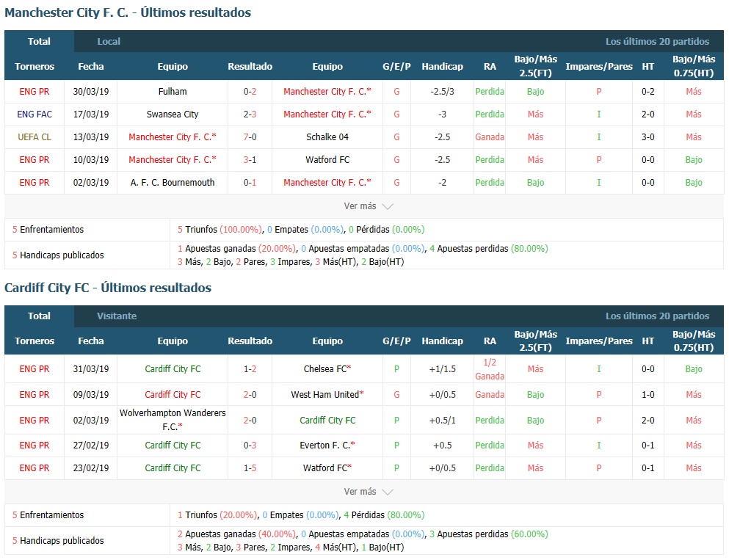This screenshot has width=729, height=560.
Task: Click HT score 1-0 in West Ham row
Action: [x=648, y=395]
